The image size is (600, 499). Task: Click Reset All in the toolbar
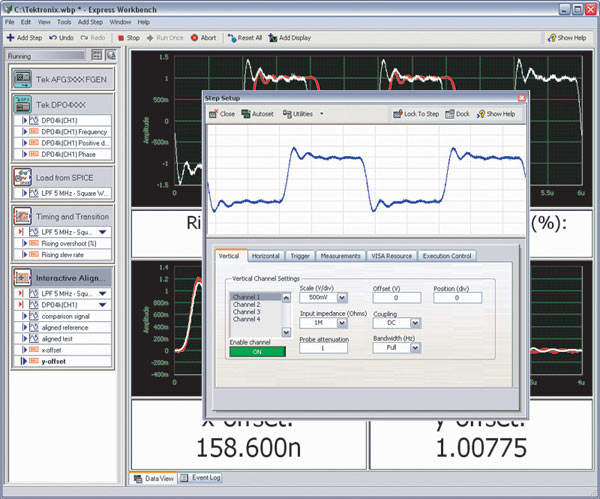[x=245, y=38]
